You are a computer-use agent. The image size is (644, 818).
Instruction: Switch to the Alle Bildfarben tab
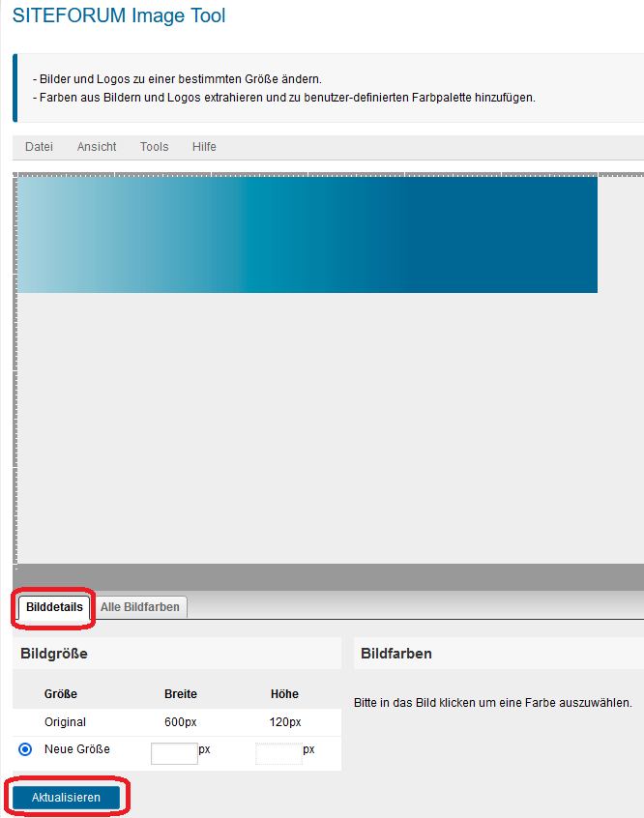tap(140, 607)
